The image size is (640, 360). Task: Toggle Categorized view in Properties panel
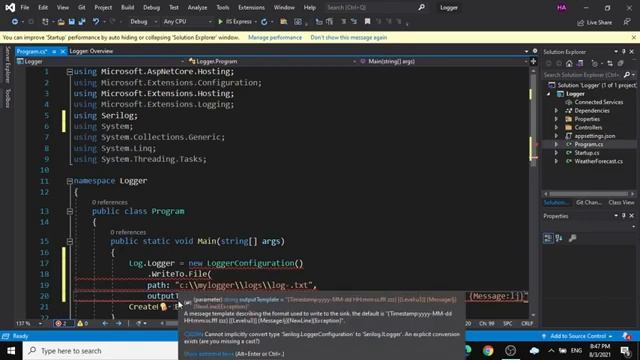[x=548, y=238]
